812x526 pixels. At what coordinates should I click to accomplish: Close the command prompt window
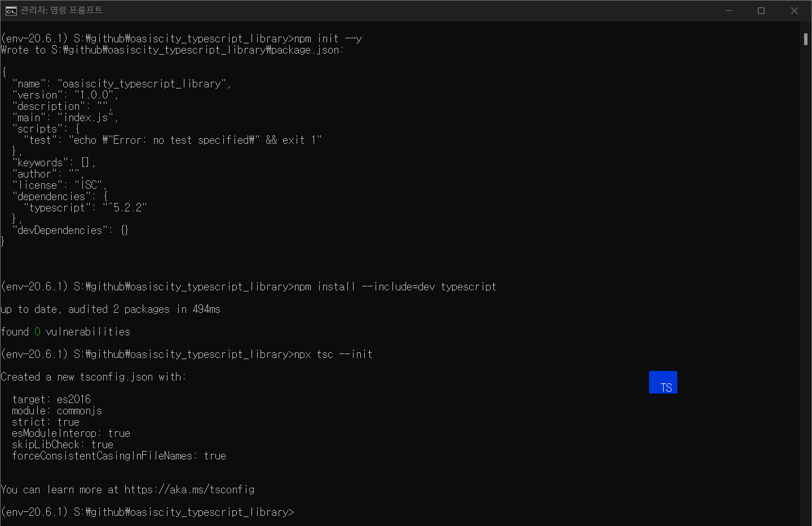(x=795, y=11)
